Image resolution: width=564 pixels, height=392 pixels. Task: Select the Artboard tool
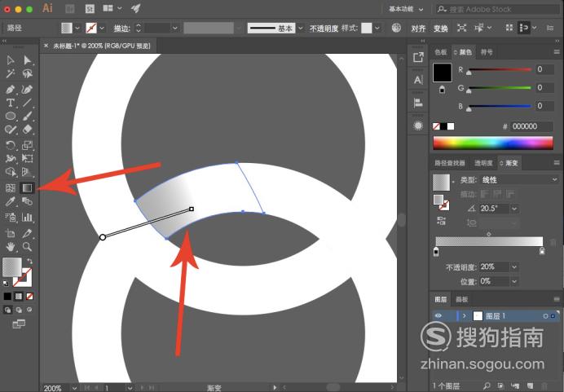11,233
